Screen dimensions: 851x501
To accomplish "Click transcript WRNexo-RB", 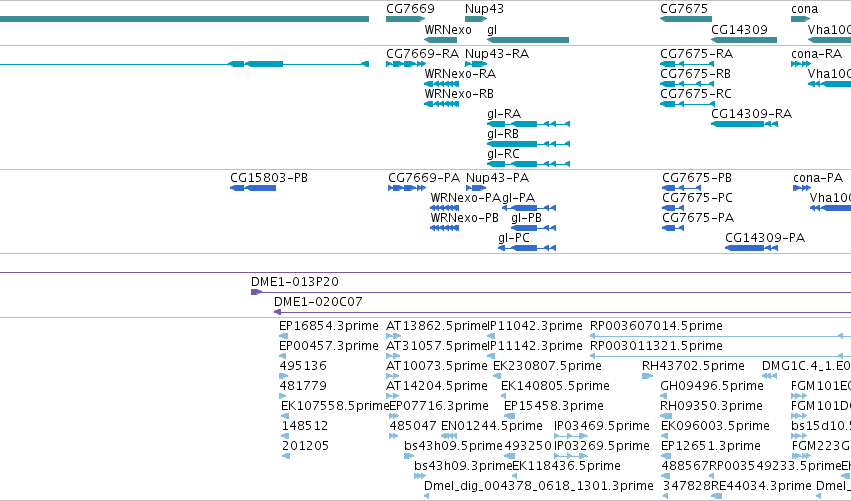I will [x=459, y=94].
